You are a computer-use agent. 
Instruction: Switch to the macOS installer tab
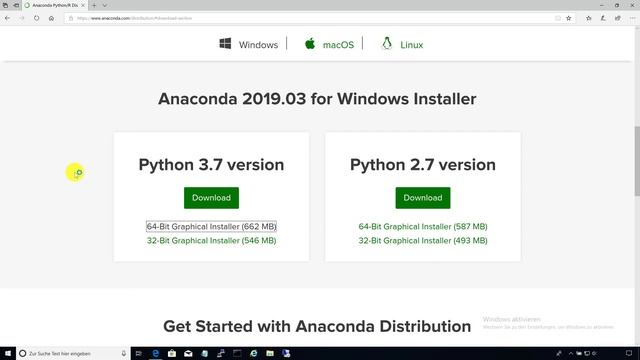338,45
